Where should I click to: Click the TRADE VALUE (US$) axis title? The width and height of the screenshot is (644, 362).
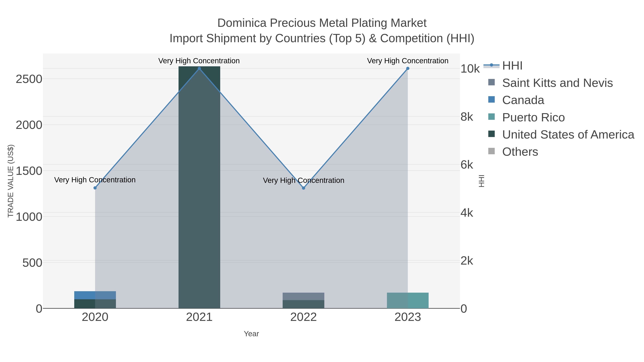11,181
